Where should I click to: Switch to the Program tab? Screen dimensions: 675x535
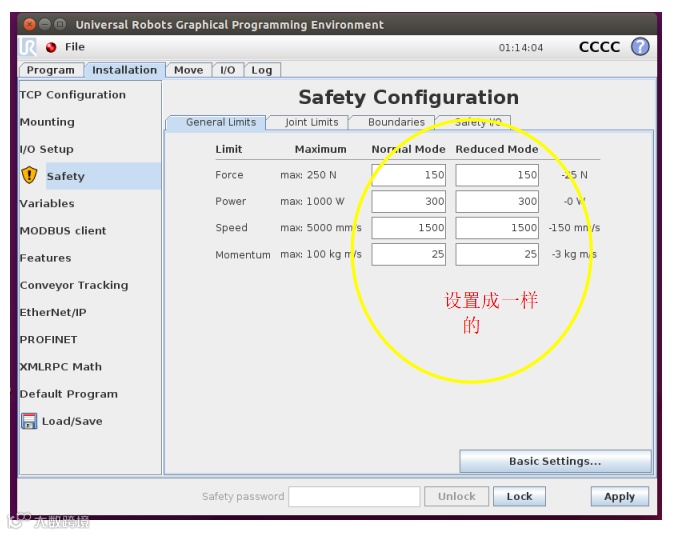pyautogui.click(x=50, y=70)
